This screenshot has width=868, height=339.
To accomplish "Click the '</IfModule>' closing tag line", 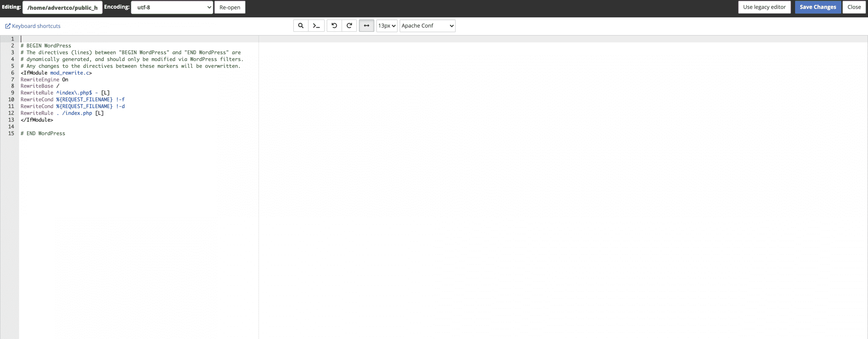I will point(37,120).
